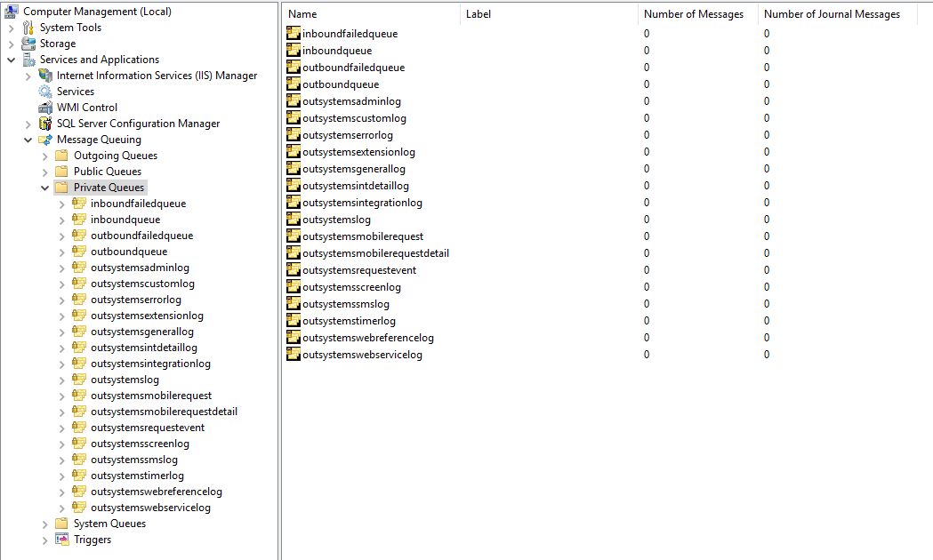Expand the outsystemslog tree entry
This screenshot has height=560, width=933.
tap(60, 379)
